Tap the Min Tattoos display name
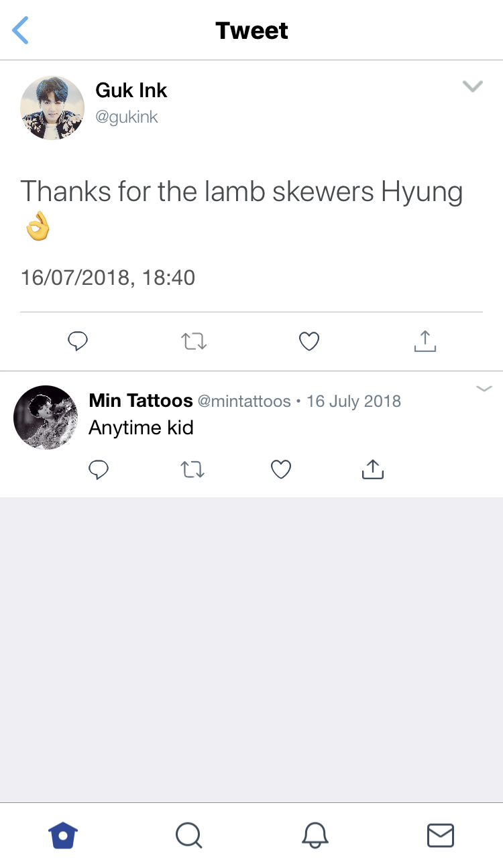 141,401
